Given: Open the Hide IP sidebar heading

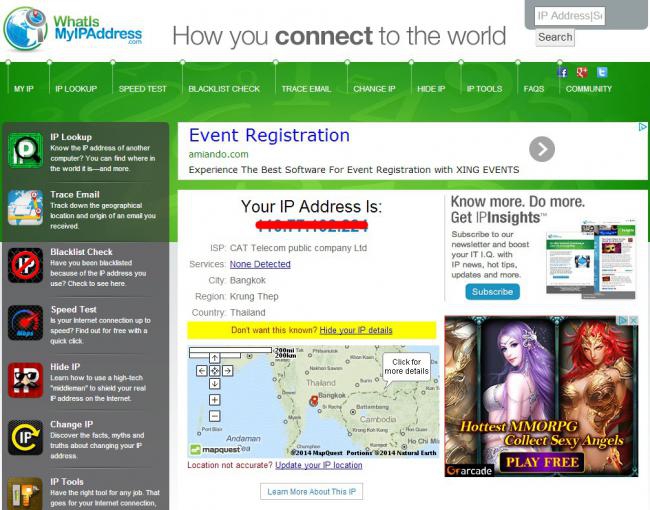Looking at the screenshot, I should [65, 367].
